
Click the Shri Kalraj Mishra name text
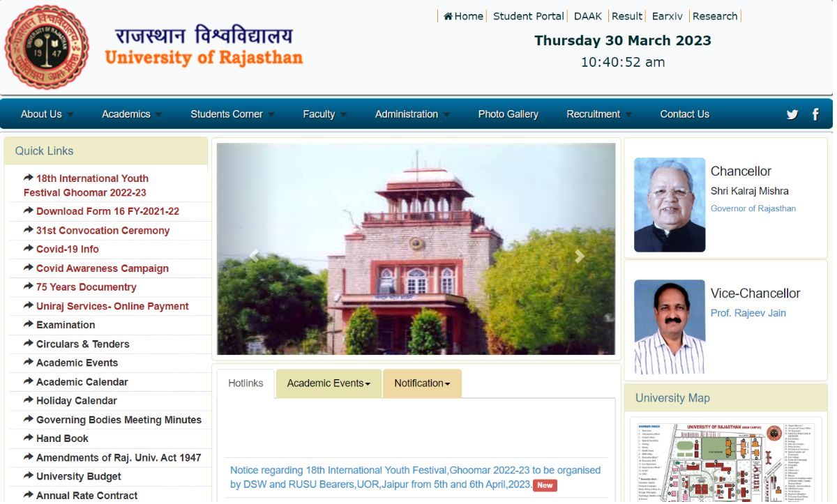click(x=749, y=191)
